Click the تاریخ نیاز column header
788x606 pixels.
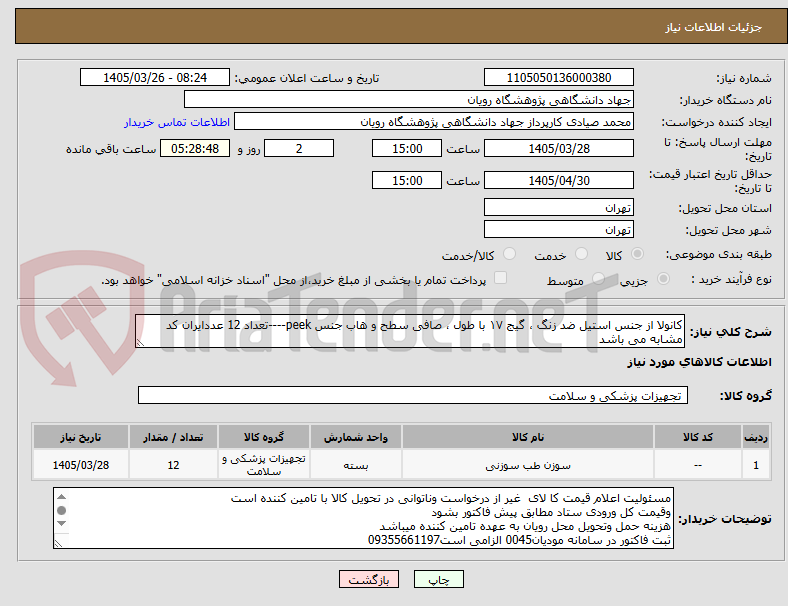(x=81, y=437)
